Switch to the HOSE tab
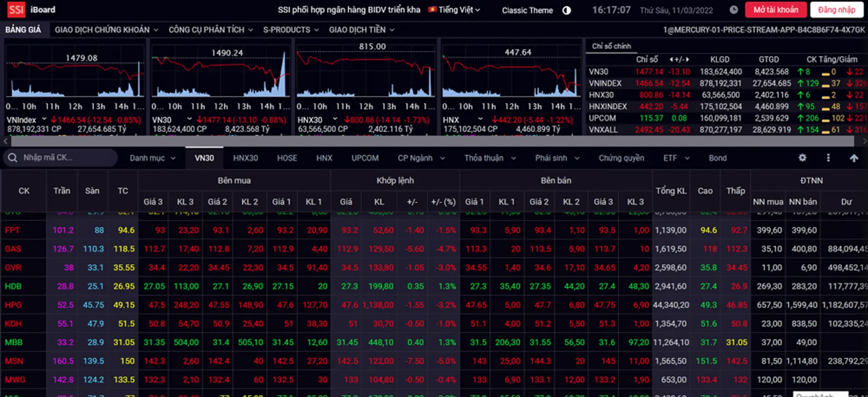The width and height of the screenshot is (868, 397). 287,158
